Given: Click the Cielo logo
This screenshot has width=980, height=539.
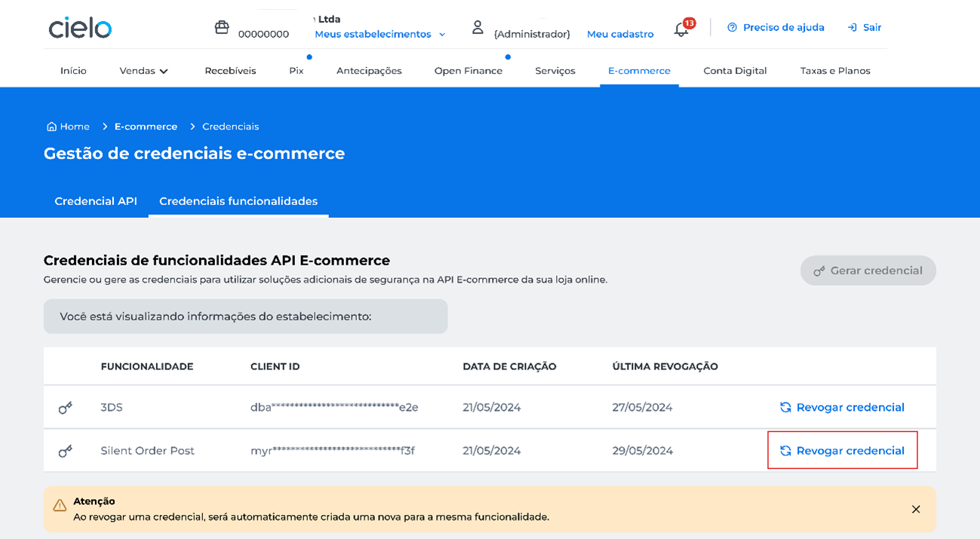Looking at the screenshot, I should pyautogui.click(x=80, y=28).
